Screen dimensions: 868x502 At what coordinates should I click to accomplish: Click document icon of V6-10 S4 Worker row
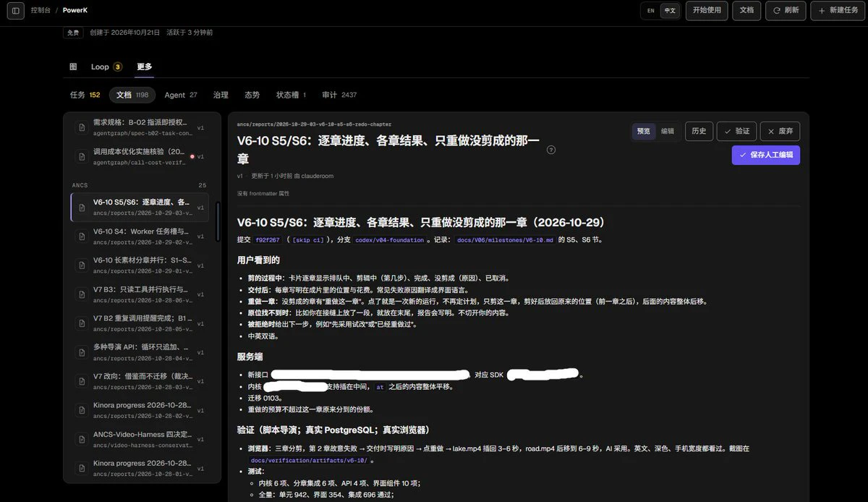click(82, 236)
